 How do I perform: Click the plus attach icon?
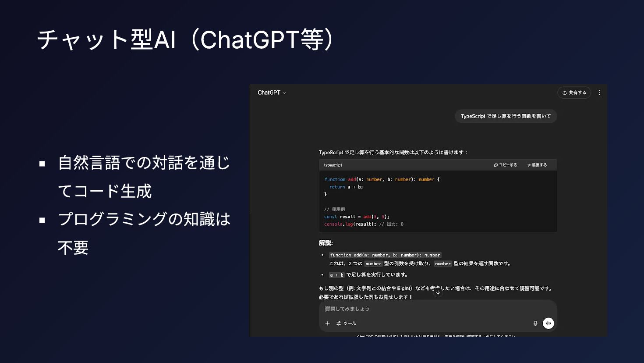coord(327,323)
